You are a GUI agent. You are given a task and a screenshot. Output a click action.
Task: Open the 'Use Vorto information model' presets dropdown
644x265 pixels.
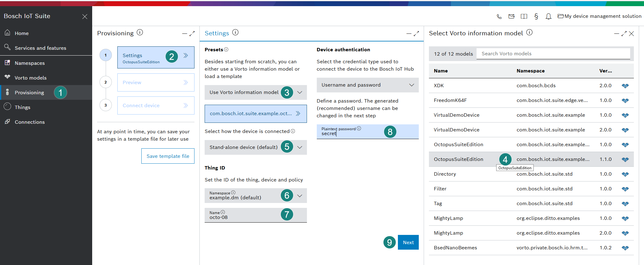pyautogui.click(x=256, y=92)
